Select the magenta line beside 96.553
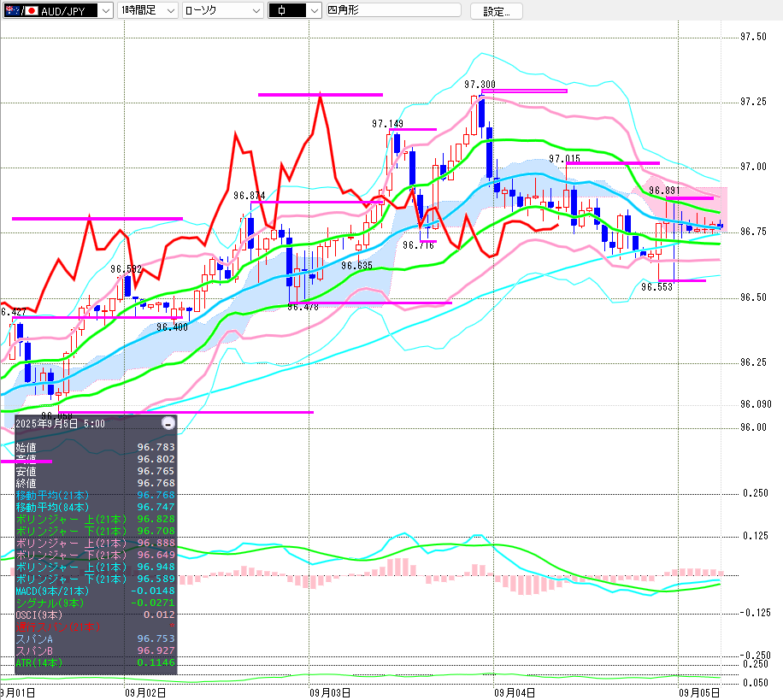This screenshot has width=783, height=700. [682, 280]
